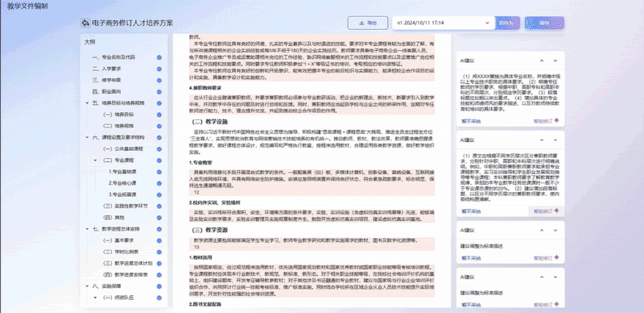Collapse the 六、课程设置及要求结构 outline node
Image resolution: width=644 pixels, height=313 pixels.
[87, 138]
